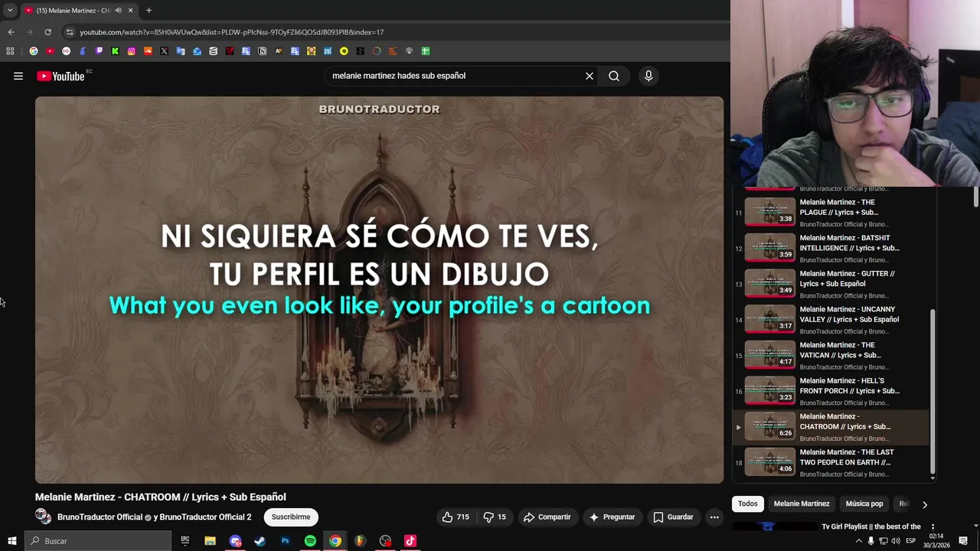Viewport: 980px width, 551px height.
Task: Open the tab search dropdown arrow
Action: (10, 10)
